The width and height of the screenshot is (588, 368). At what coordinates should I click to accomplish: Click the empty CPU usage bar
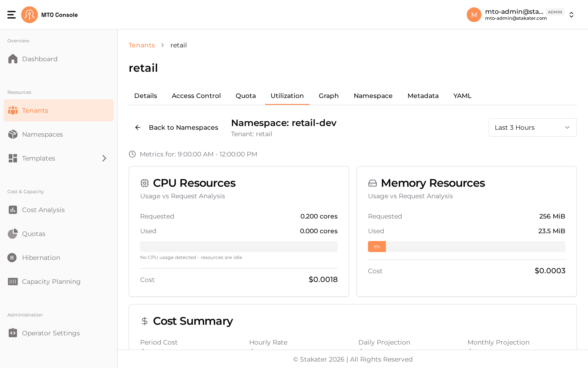(239, 247)
